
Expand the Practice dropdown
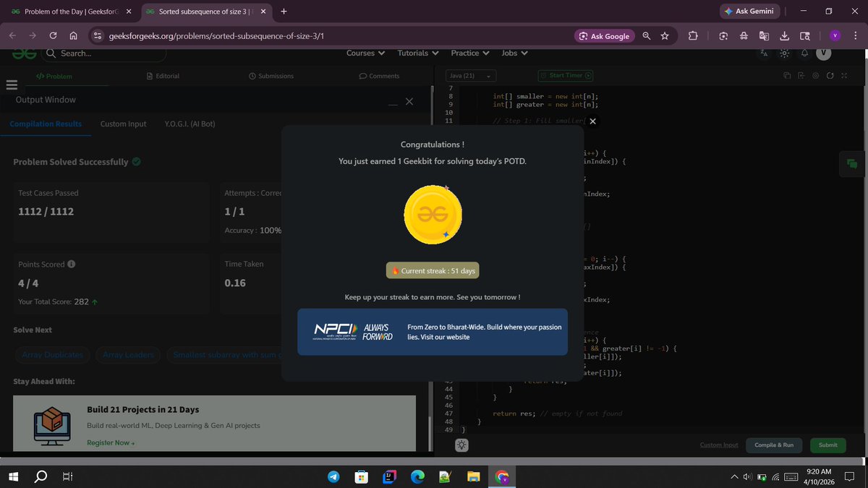[470, 53]
